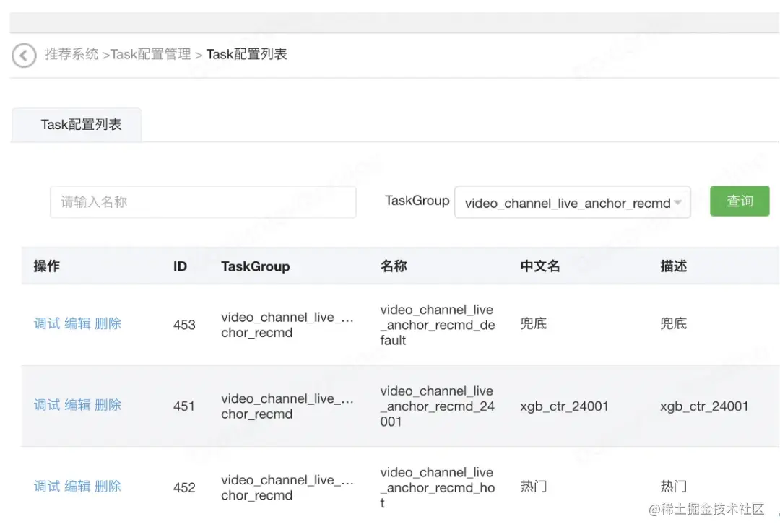This screenshot has width=780, height=532.
Task: Click 中文名 cell xgb_ctr_24001
Action: [565, 406]
